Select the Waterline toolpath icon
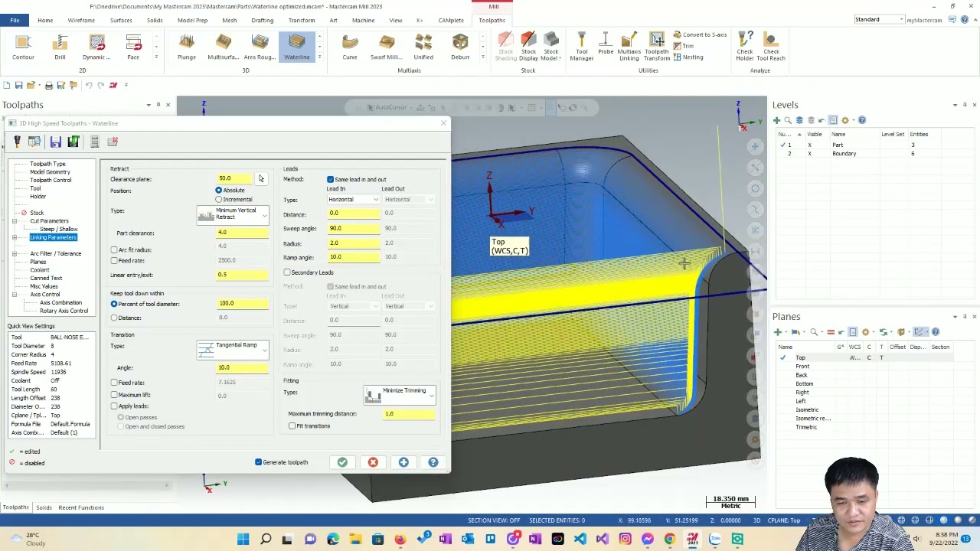The image size is (980, 551). tap(297, 47)
